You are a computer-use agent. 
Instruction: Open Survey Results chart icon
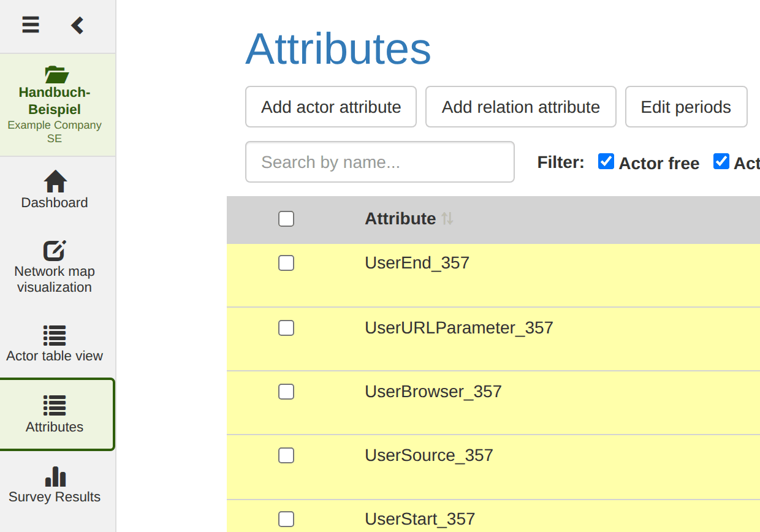click(x=55, y=477)
